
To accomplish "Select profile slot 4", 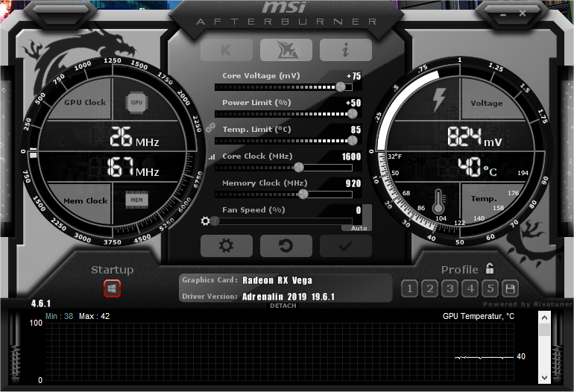I will (470, 289).
